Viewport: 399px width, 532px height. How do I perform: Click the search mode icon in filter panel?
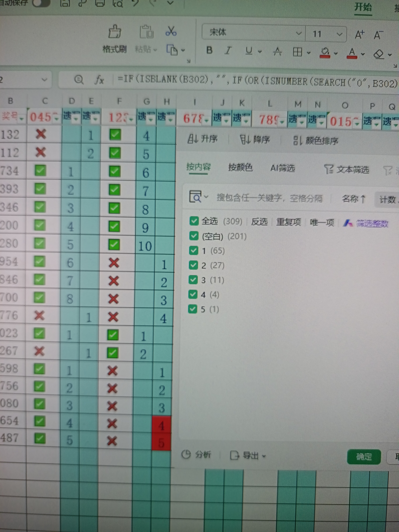(195, 197)
